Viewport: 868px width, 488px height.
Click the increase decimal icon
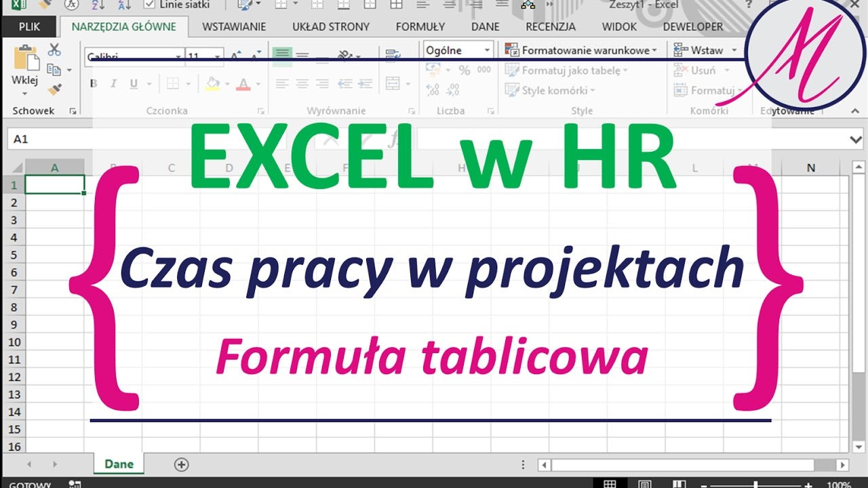[x=433, y=89]
